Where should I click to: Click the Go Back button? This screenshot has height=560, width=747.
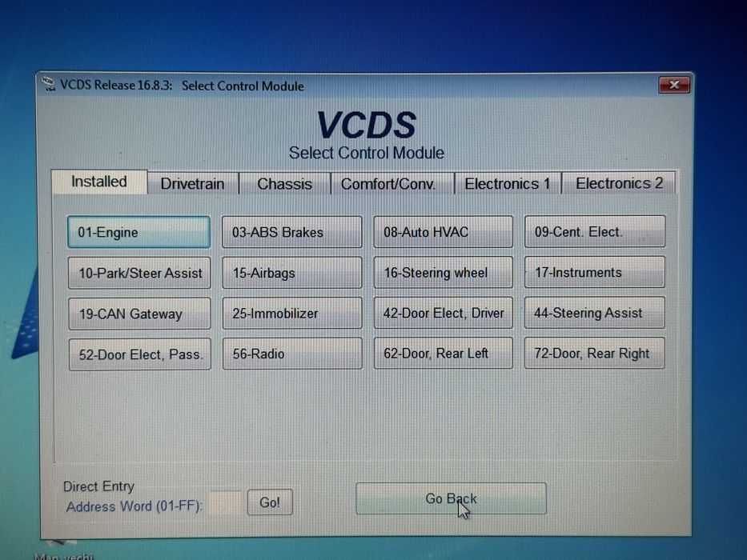[451, 498]
